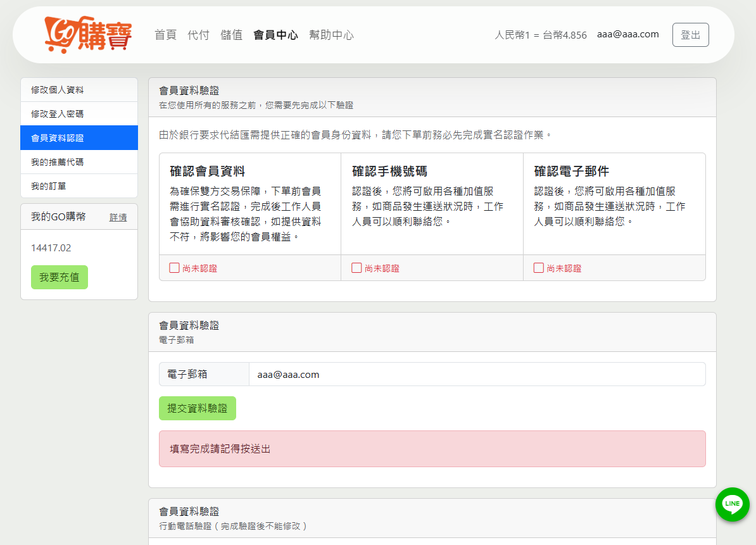Select 會員中心 in the top menu
This screenshot has width=756, height=545.
tap(275, 35)
